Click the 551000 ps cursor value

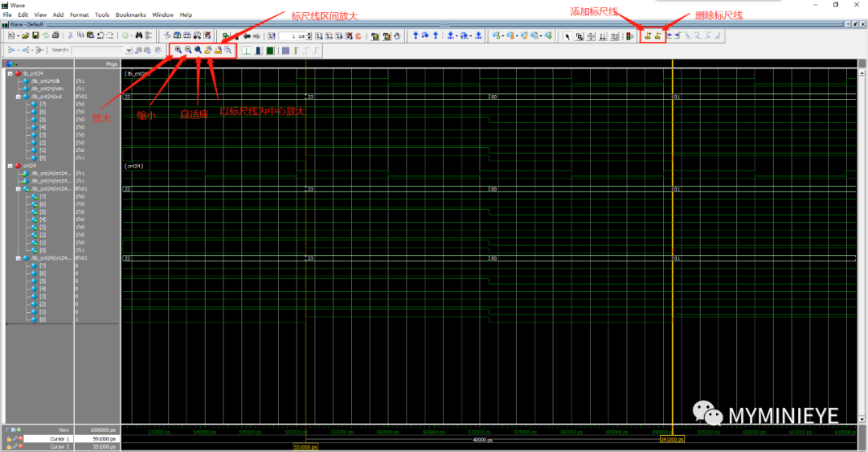[x=104, y=446]
